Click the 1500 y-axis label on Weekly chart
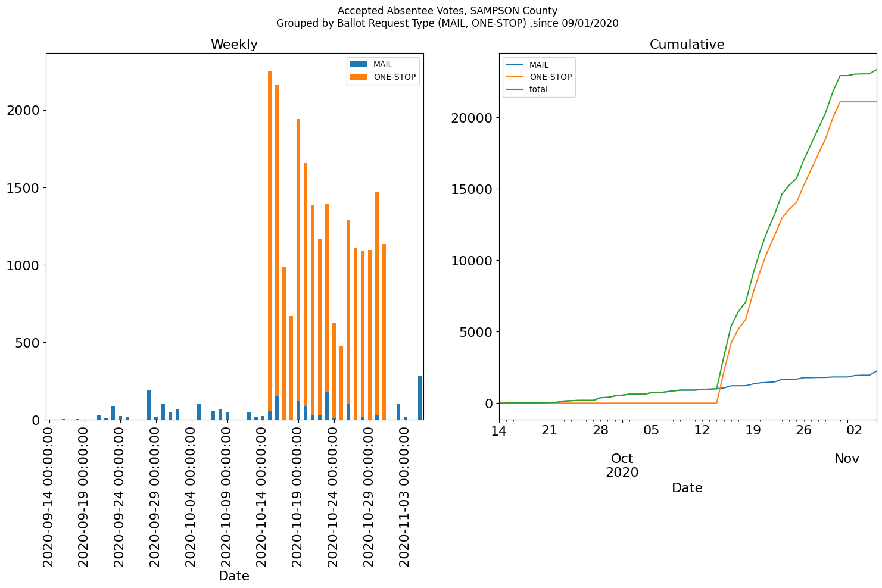 coord(23,188)
